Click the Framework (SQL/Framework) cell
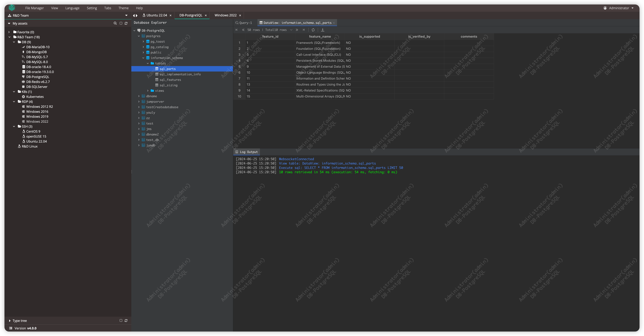644x336 pixels. pos(320,43)
